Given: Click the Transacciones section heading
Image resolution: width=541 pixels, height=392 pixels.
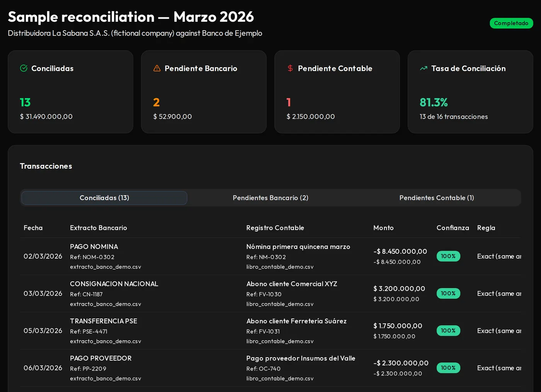Looking at the screenshot, I should pyautogui.click(x=46, y=166).
